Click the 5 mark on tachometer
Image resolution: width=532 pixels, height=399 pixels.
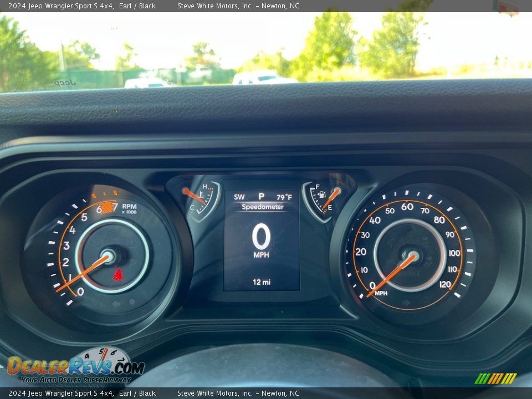[84, 217]
